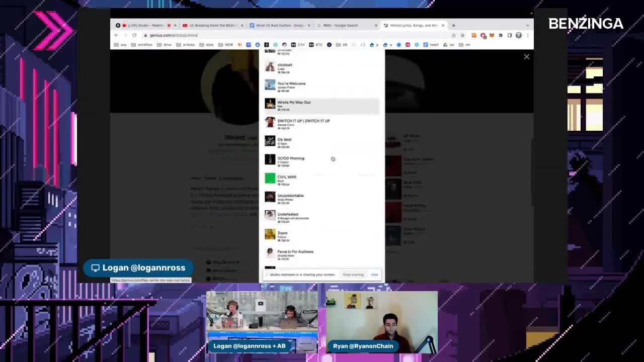The image size is (644, 362).
Task: Click the genius.com address bar
Action: pyautogui.click(x=297, y=35)
